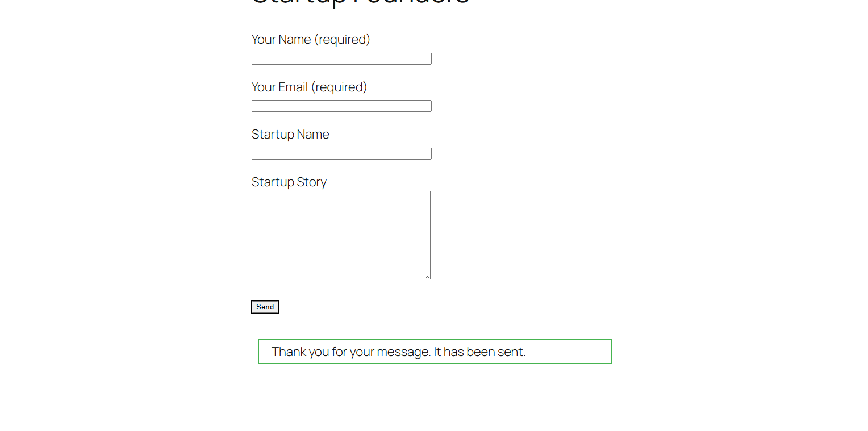Click the right end of the Name input

[x=427, y=59]
